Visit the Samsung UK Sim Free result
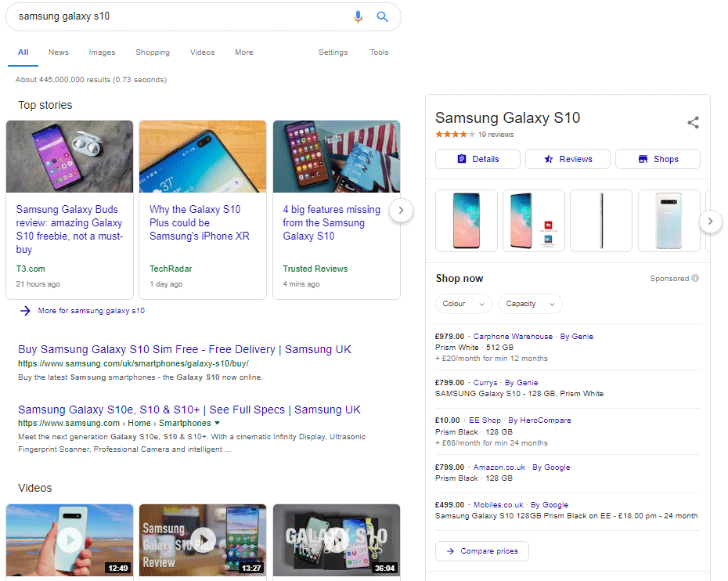This screenshot has height=581, width=728. pyautogui.click(x=184, y=348)
